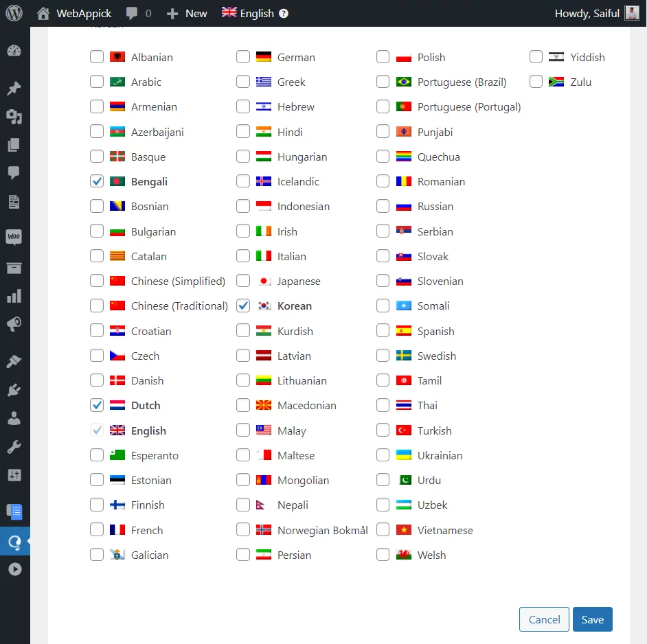Check the Zulu language checkbox
This screenshot has width=647, height=644.
click(536, 82)
